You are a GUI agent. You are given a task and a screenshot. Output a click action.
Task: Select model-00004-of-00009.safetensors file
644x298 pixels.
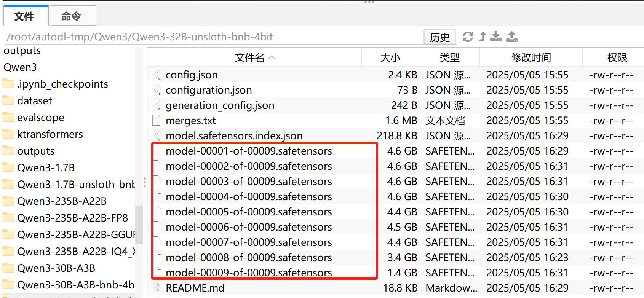249,197
